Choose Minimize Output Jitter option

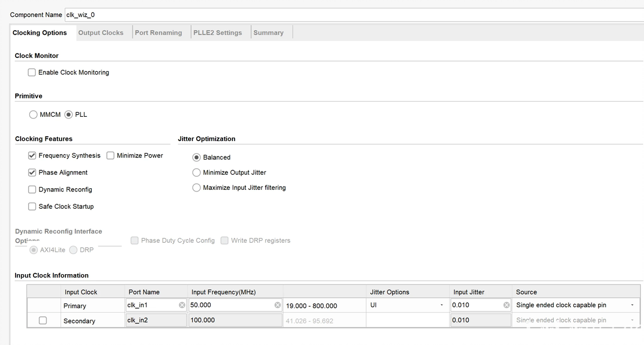point(197,172)
